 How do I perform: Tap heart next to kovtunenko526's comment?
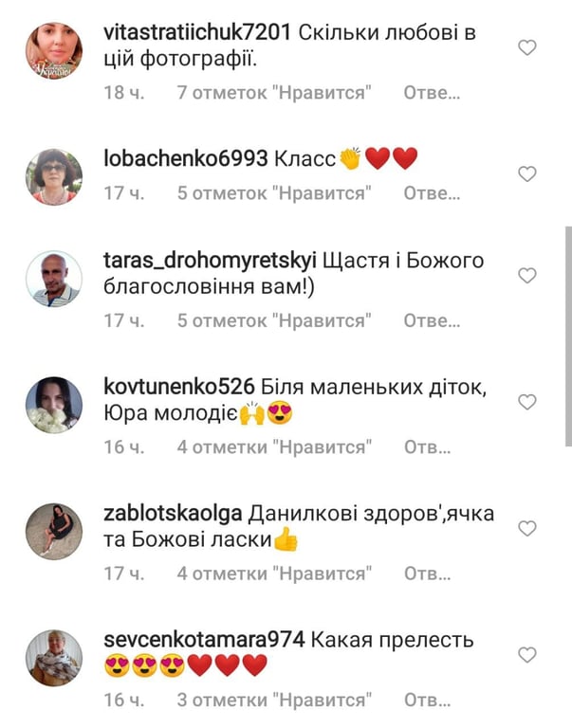point(526,402)
